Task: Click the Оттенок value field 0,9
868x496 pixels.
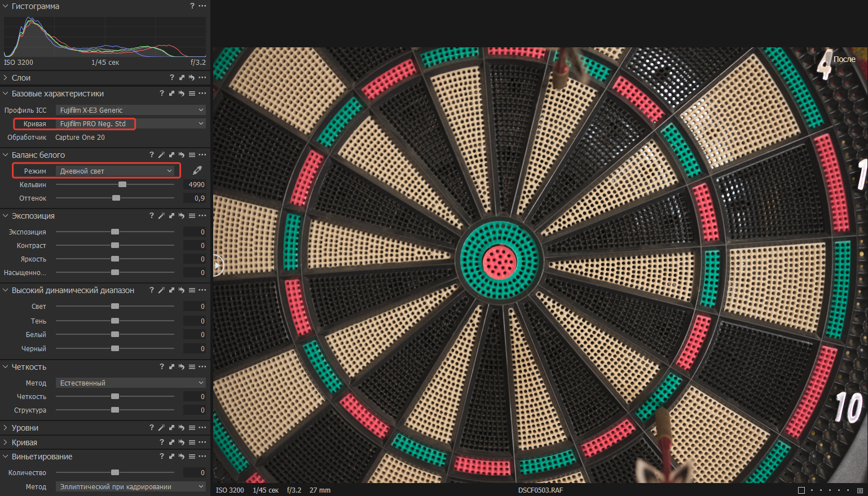Action: [195, 198]
